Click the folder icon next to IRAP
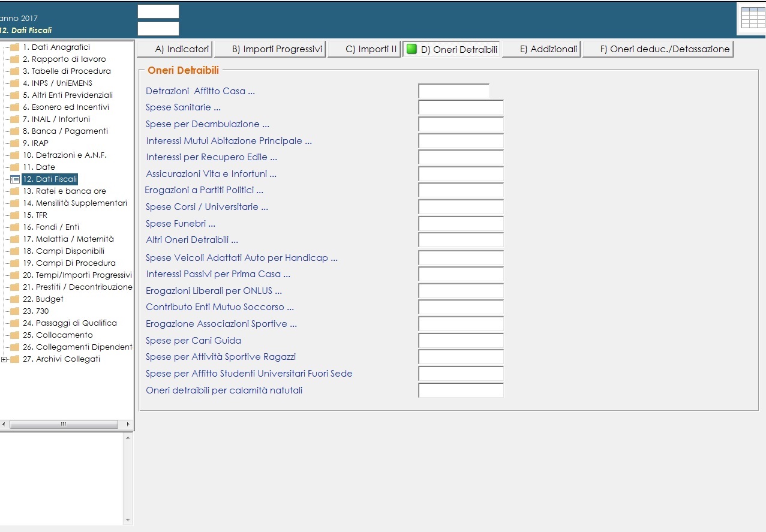Screen dimensions: 766x532 tap(15, 143)
